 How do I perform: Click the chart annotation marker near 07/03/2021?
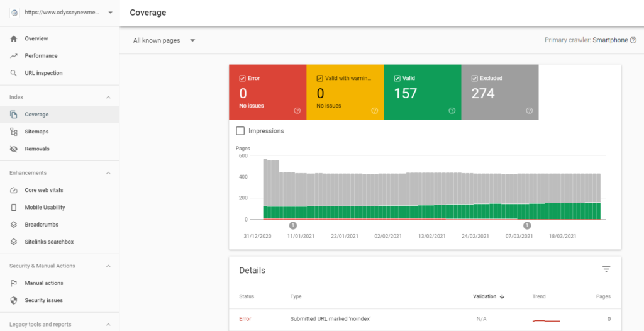[x=528, y=225]
